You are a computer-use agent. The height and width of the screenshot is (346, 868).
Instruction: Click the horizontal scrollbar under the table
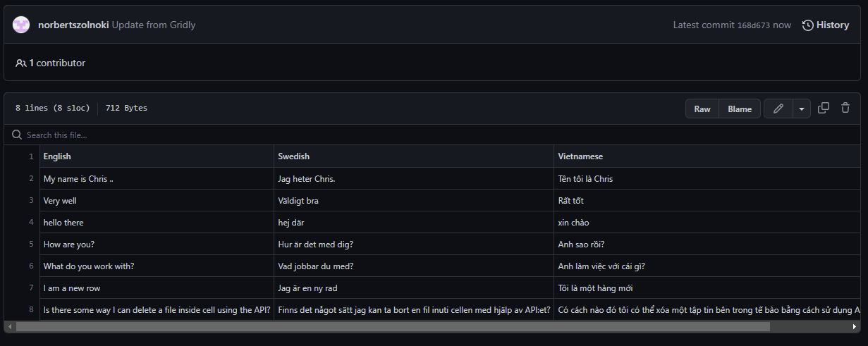click(x=393, y=327)
